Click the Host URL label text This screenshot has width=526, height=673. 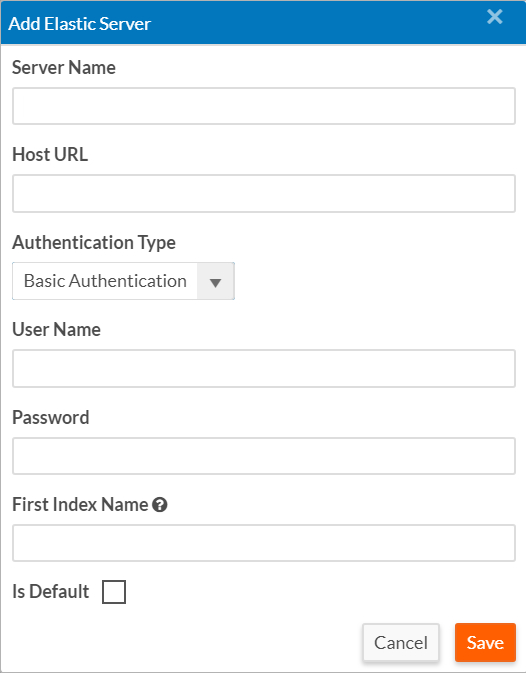click(x=50, y=155)
